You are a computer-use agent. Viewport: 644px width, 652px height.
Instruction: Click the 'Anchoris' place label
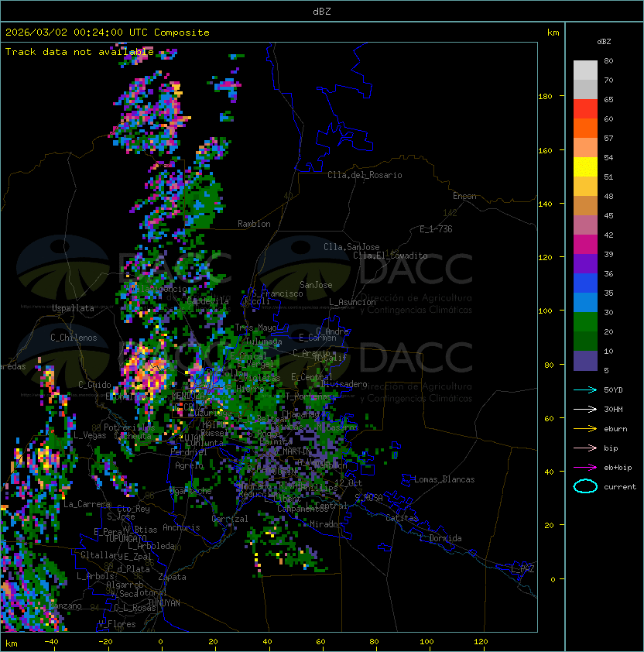point(181,527)
